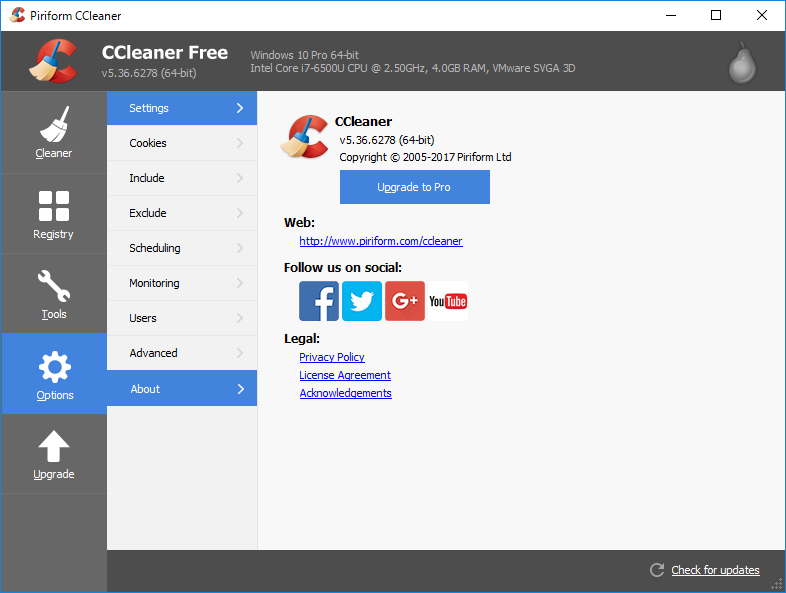The height and width of the screenshot is (593, 786).
Task: Click the Check for updates link
Action: coord(715,570)
